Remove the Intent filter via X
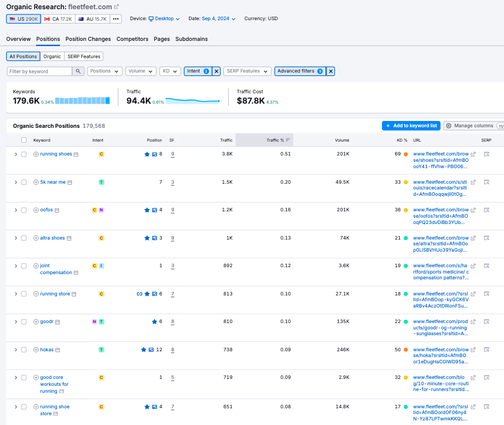The width and height of the screenshot is (504, 425). [217, 71]
